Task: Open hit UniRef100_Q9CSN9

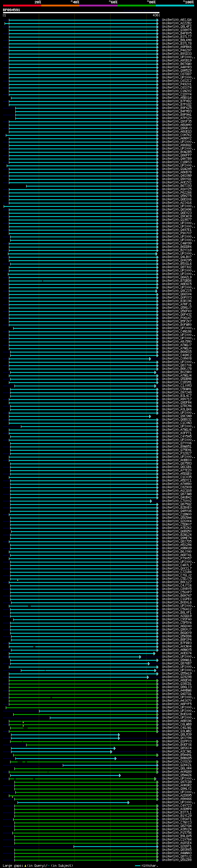Action: tap(176, 416)
